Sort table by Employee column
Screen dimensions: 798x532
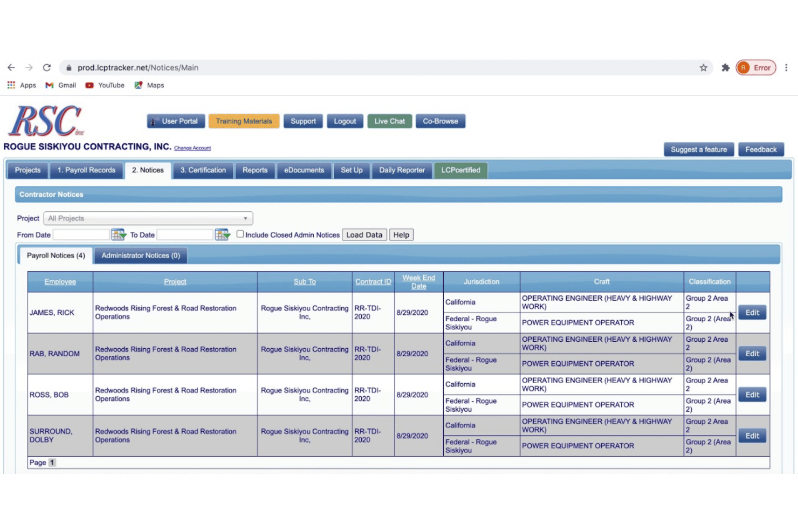coord(60,282)
